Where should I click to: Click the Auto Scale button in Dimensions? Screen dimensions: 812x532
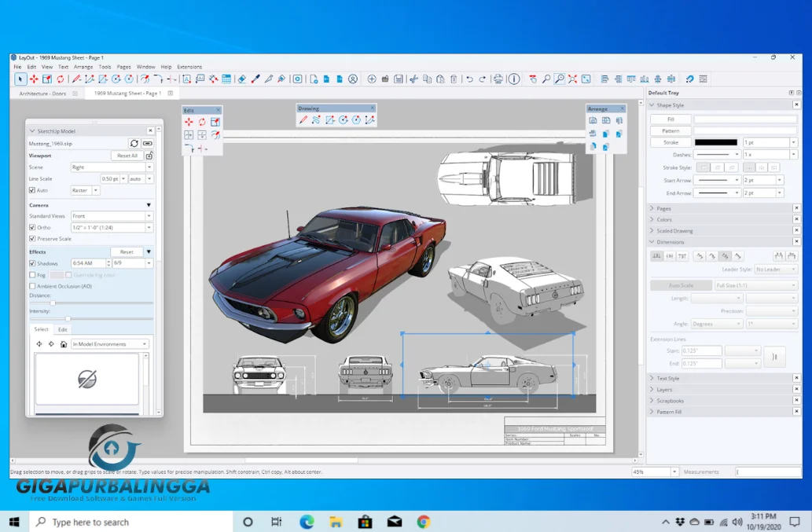681,286
